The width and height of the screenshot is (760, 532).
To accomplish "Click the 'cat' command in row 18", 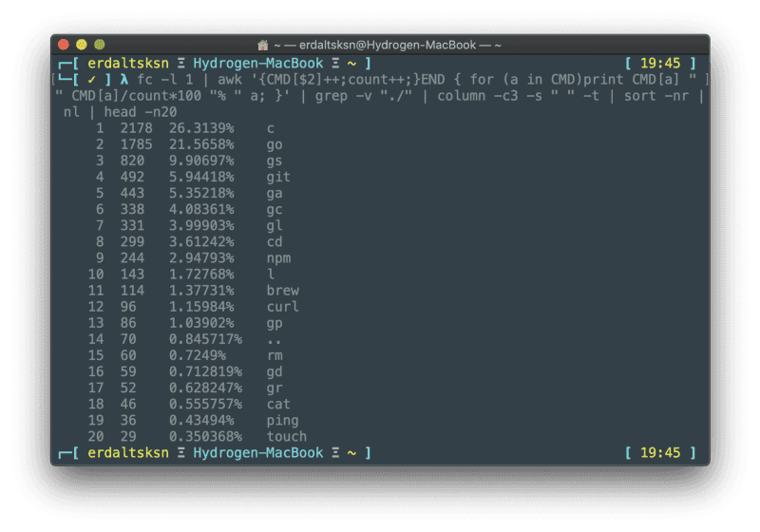I will tap(278, 404).
